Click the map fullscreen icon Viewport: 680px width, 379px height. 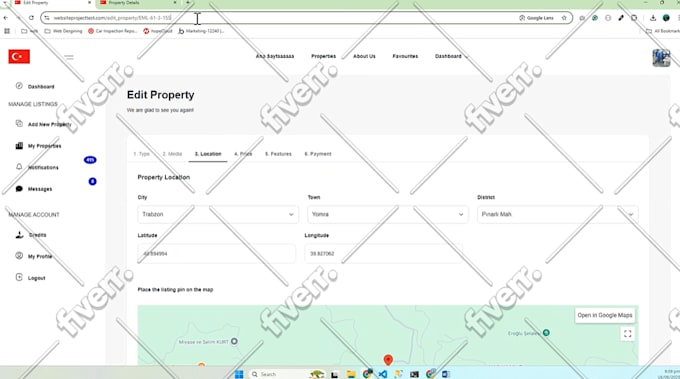(628, 333)
